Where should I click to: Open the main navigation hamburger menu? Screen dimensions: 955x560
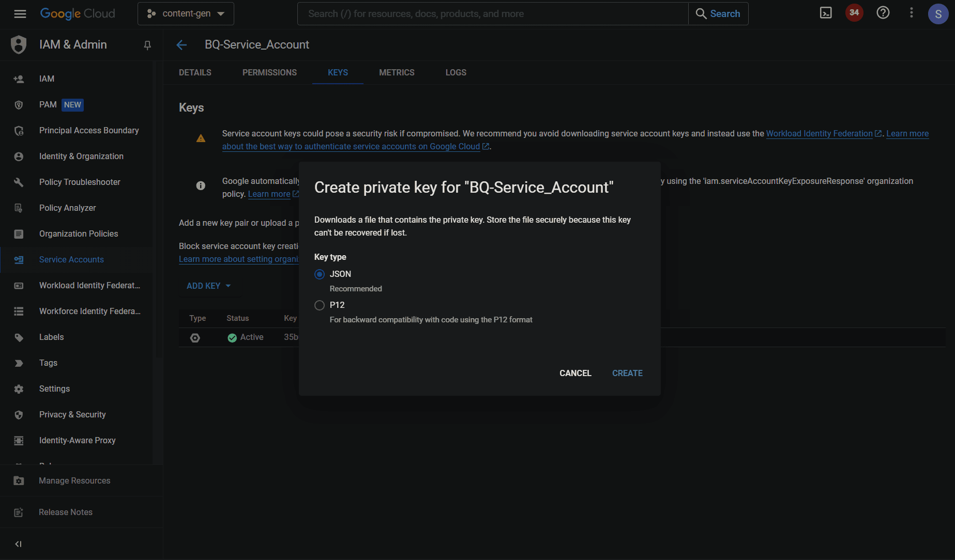(x=20, y=14)
